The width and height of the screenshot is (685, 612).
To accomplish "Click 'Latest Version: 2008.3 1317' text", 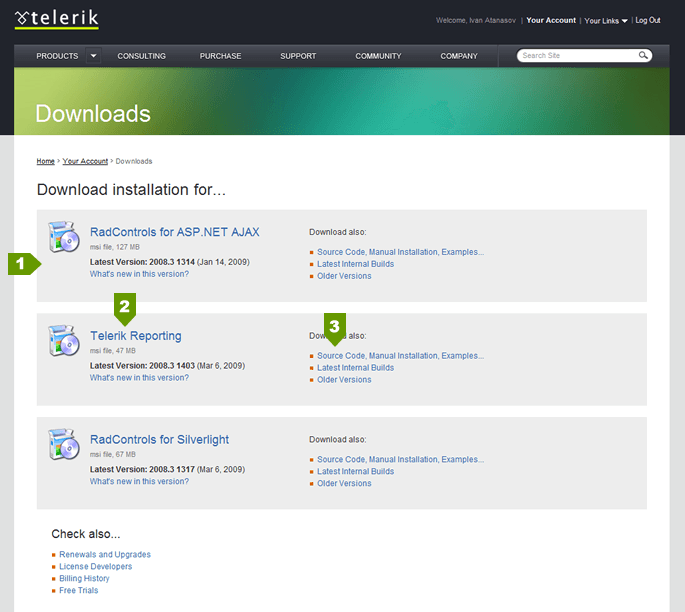I will (x=142, y=469).
